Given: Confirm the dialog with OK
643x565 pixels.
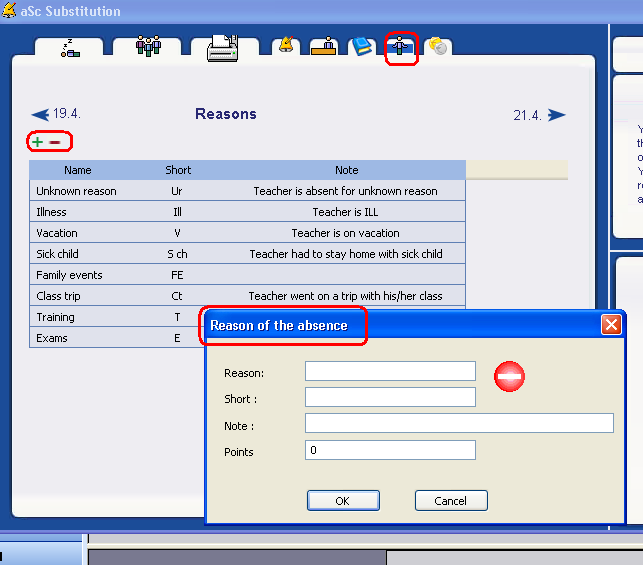Looking at the screenshot, I should [x=343, y=501].
